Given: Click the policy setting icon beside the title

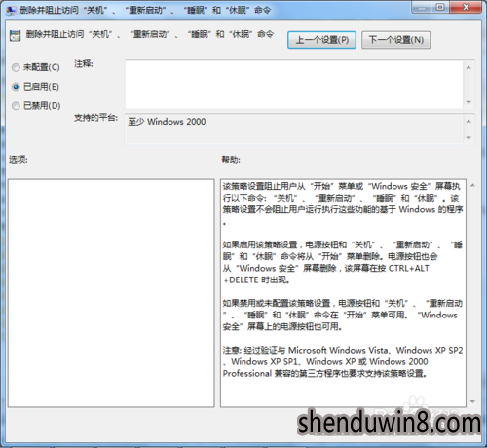Looking at the screenshot, I should pyautogui.click(x=15, y=36).
